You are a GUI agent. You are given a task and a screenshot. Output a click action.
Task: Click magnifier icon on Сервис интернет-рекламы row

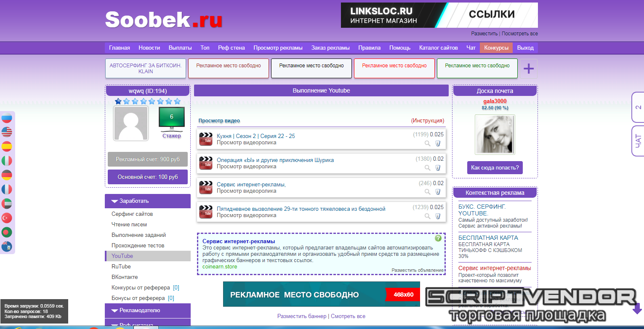(x=428, y=192)
